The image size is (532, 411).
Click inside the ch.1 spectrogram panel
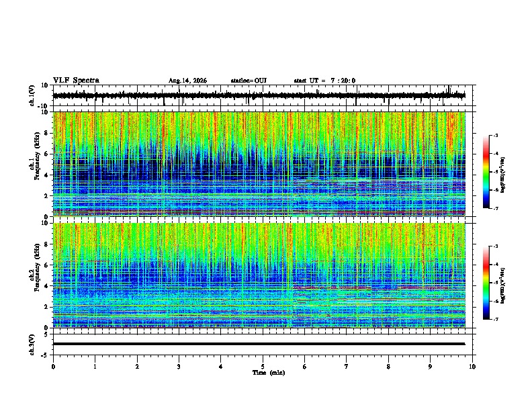point(259,164)
